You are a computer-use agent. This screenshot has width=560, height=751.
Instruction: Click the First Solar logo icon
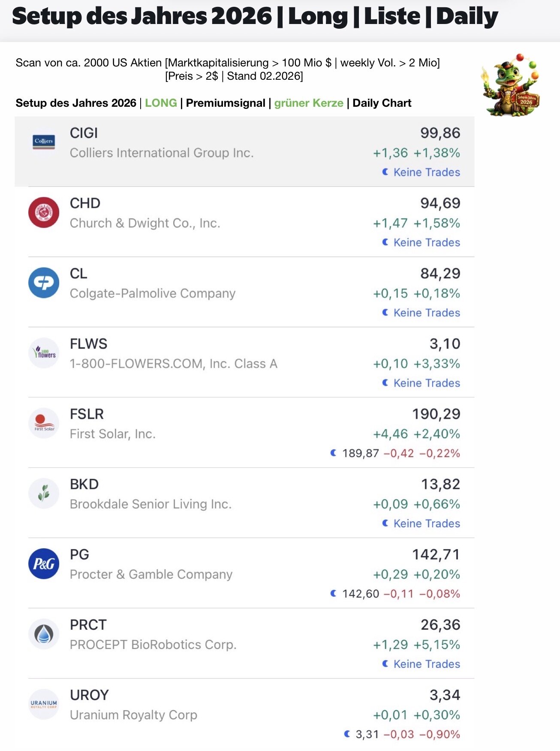point(44,423)
